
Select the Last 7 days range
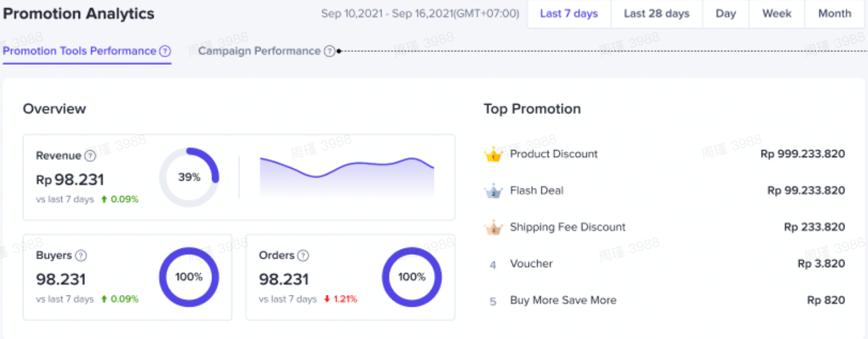pyautogui.click(x=569, y=14)
